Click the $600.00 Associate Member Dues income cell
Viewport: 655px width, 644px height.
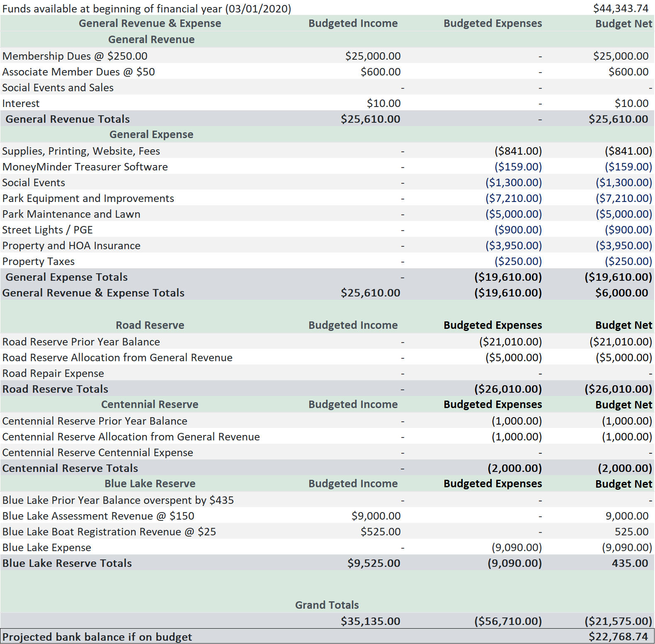click(x=381, y=72)
